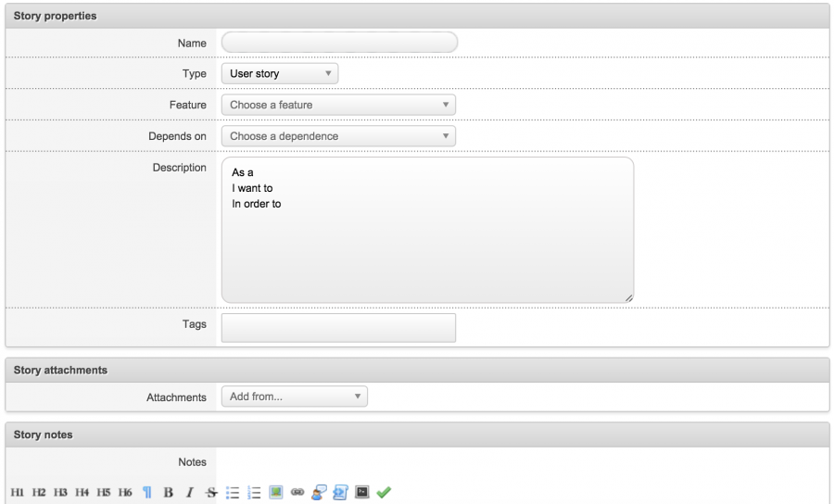This screenshot has width=834, height=504.
Task: Open the Type dropdown showing User story
Action: coord(280,73)
